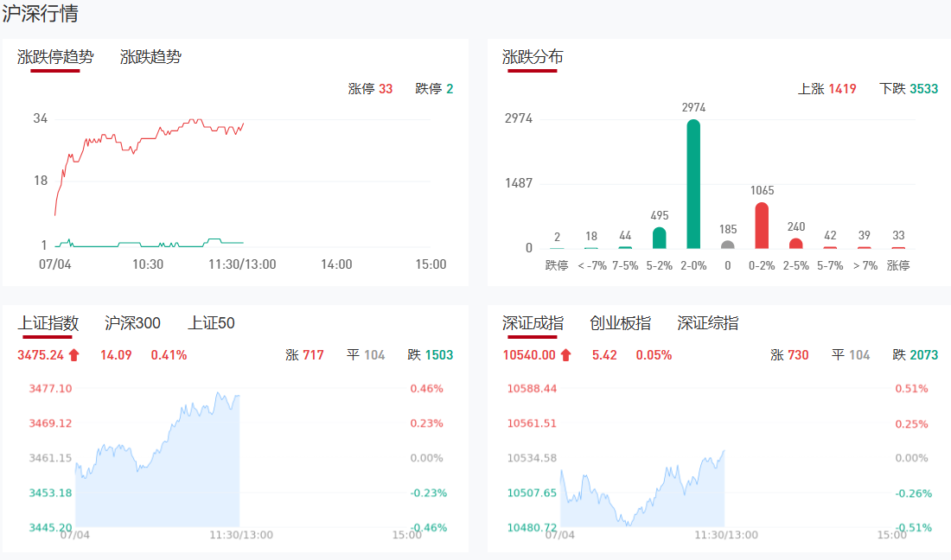The width and height of the screenshot is (951, 560).
Task: Open the 沪深300 index tab
Action: [132, 323]
